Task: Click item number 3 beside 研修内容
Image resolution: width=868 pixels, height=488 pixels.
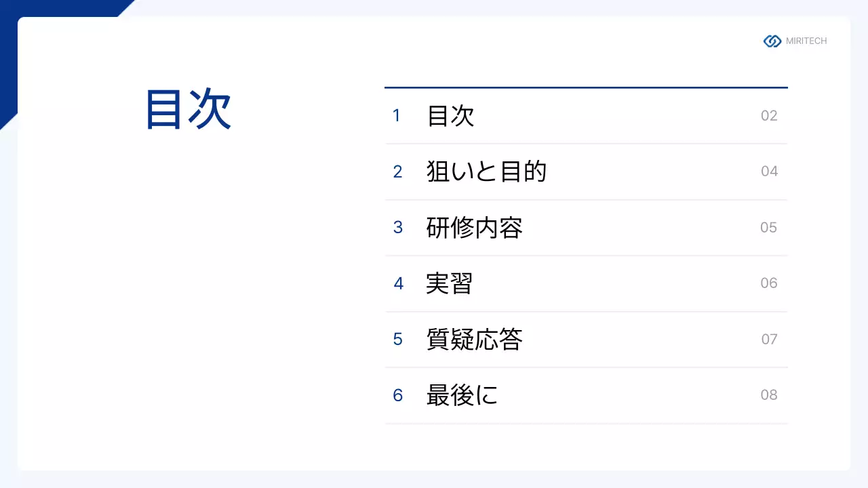Action: (x=398, y=228)
